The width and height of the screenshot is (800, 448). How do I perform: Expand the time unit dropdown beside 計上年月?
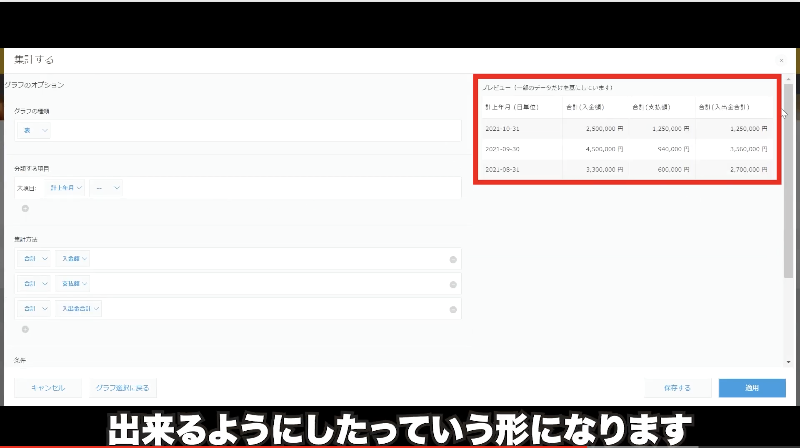(107, 187)
